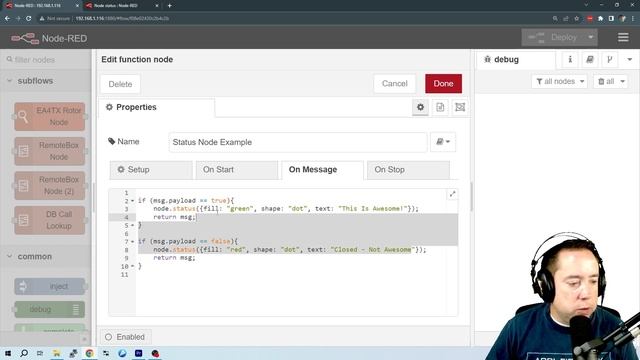Open node appearance settings icon
640x360 pixels.
[x=460, y=107]
